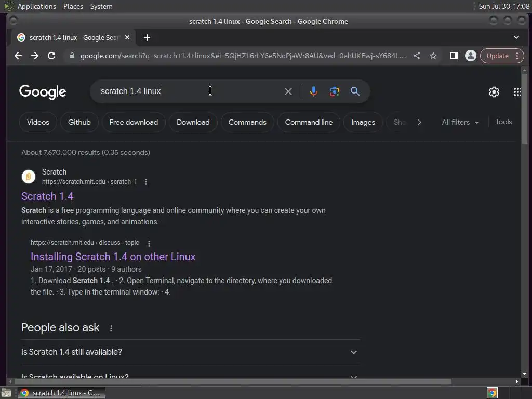
Task: Clear the search box text
Action: click(x=288, y=91)
